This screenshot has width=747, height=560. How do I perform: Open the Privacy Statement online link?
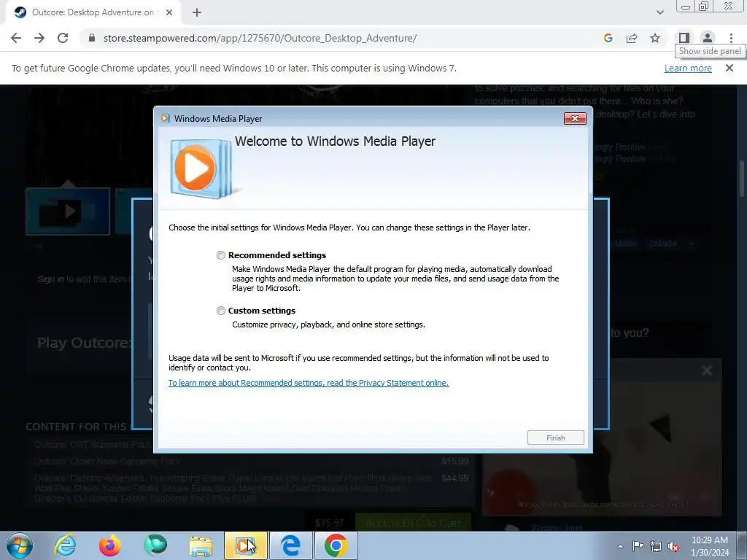point(309,383)
